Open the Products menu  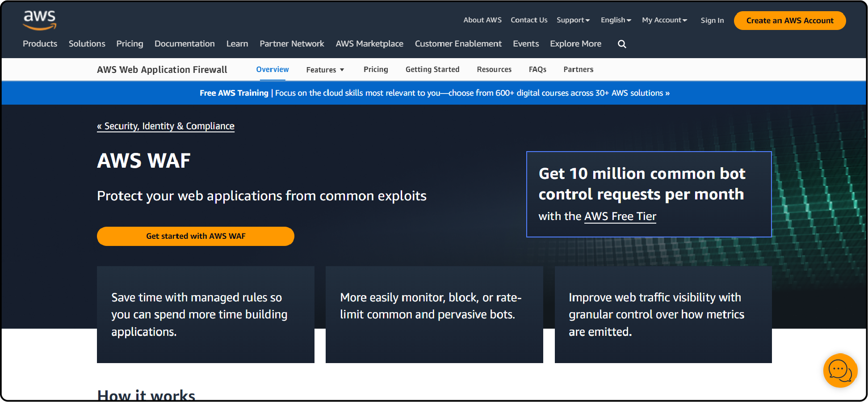tap(40, 44)
